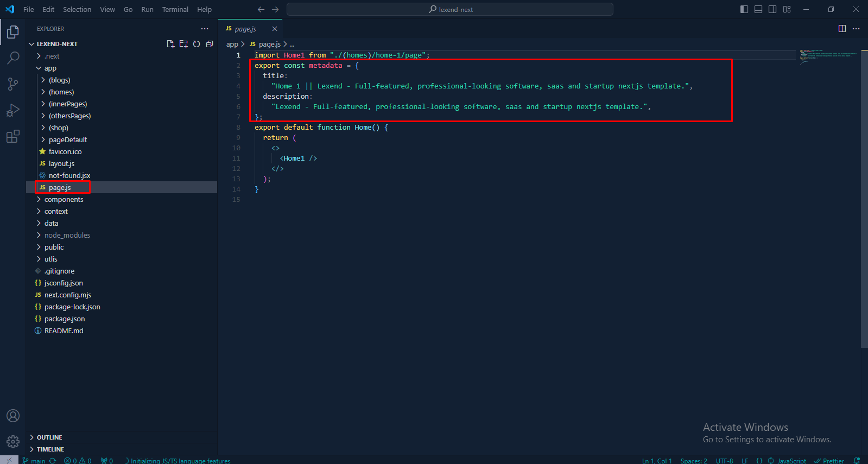Open the Help menu
Screen dimensions: 868x464
pos(204,9)
